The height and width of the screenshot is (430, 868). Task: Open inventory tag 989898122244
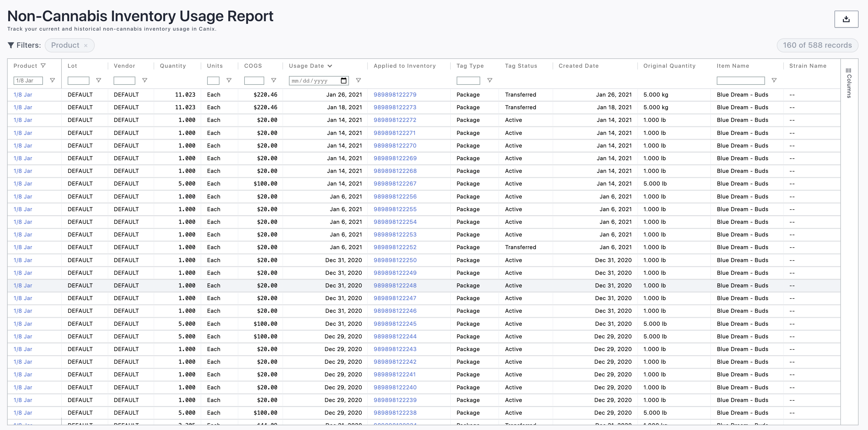[x=395, y=337]
